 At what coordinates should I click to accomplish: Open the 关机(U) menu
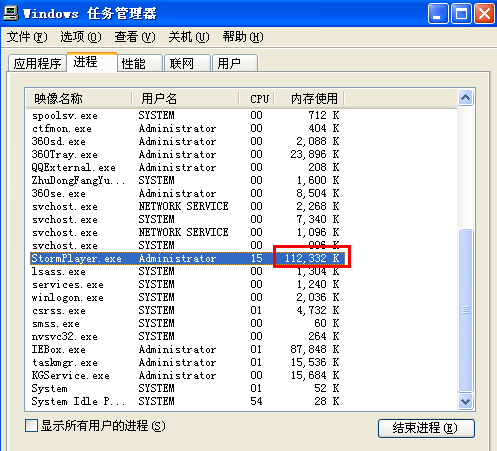pos(189,37)
